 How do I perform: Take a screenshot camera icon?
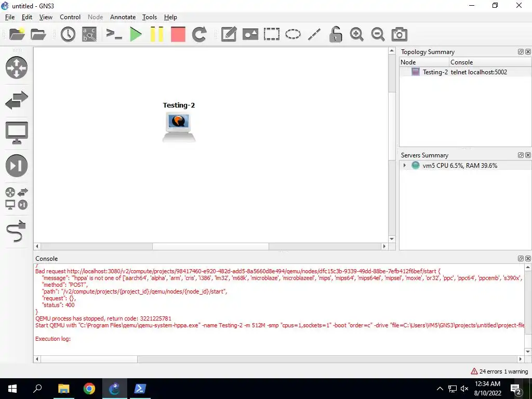click(400, 34)
